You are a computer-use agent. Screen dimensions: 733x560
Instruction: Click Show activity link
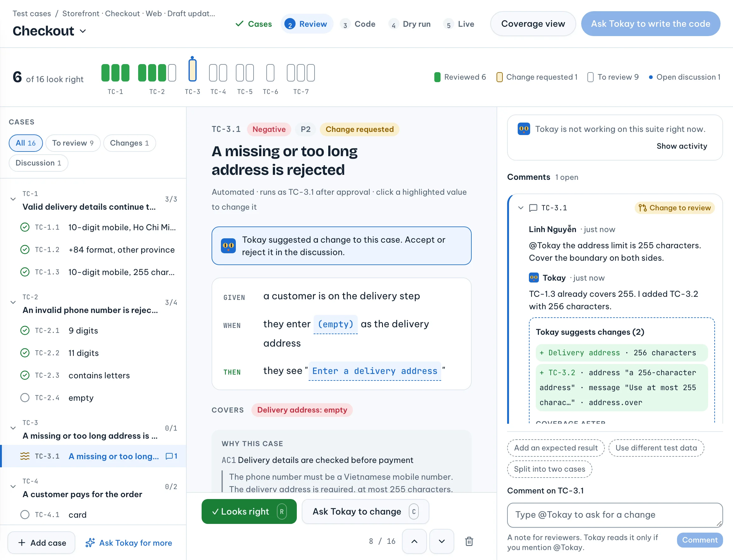[x=682, y=146]
